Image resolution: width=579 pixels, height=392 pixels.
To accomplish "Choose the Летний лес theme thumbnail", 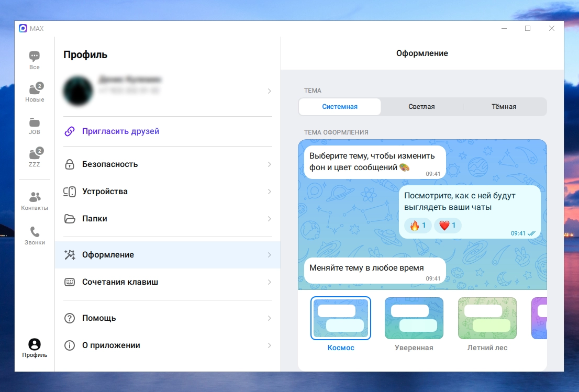I will click(x=487, y=318).
